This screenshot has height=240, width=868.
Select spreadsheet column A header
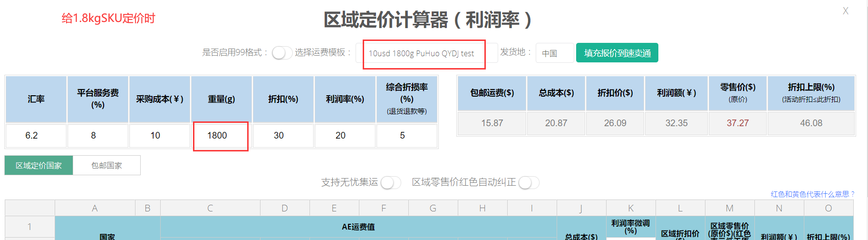[95, 208]
